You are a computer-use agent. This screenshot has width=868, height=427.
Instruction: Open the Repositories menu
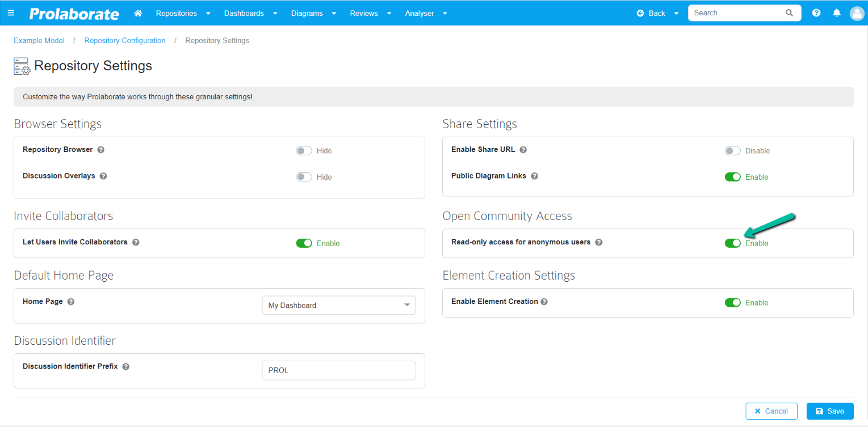pyautogui.click(x=177, y=13)
